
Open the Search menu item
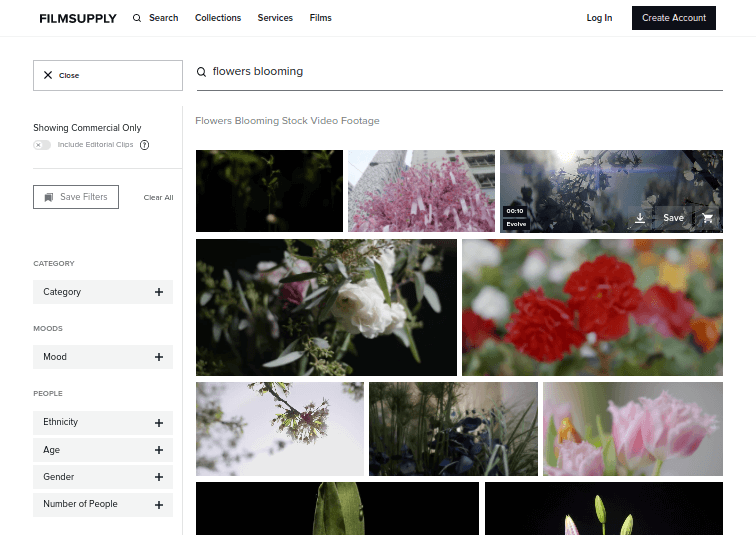(x=163, y=18)
